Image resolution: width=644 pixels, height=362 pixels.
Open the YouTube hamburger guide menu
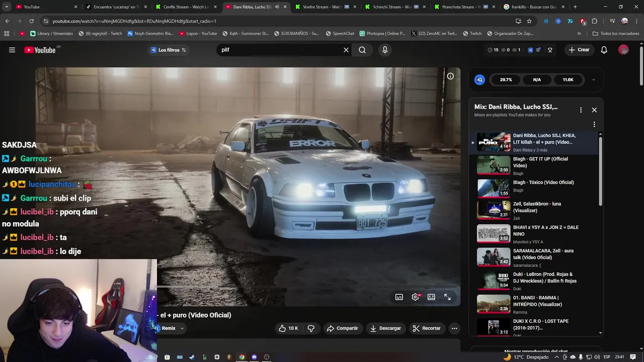[x=12, y=50]
